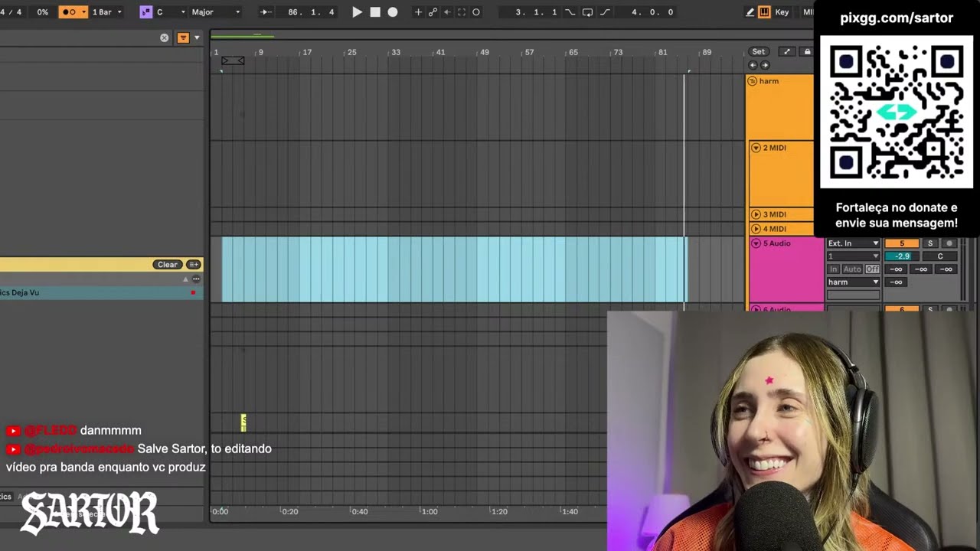Click the purple scale mode icon

[x=145, y=12]
